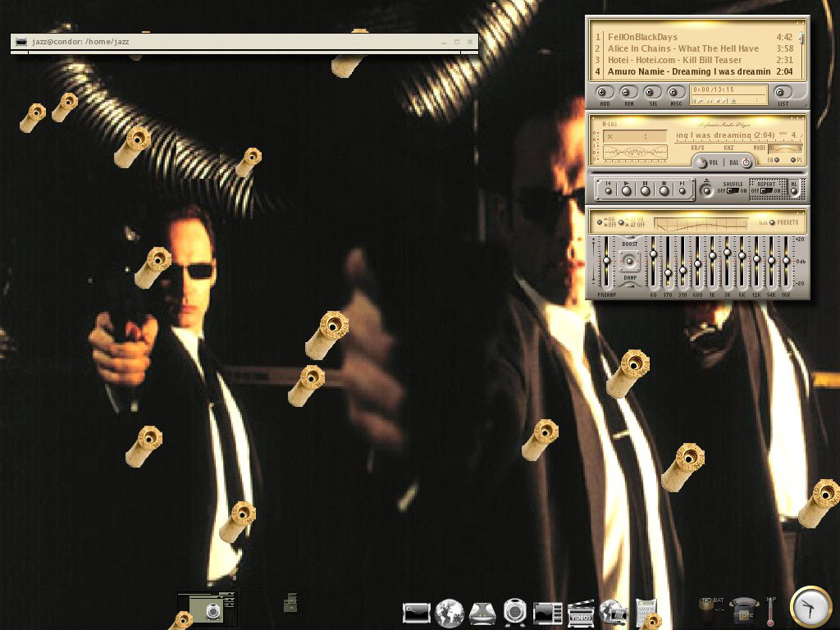Open the MISC options menu in playlist
The image size is (840, 630).
click(676, 93)
